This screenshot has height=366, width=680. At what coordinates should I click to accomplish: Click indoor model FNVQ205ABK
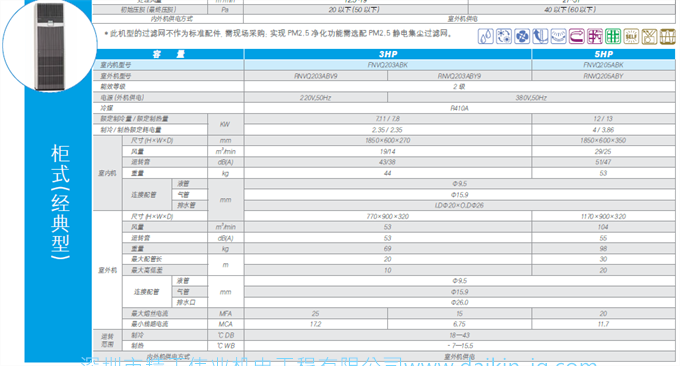(x=603, y=65)
